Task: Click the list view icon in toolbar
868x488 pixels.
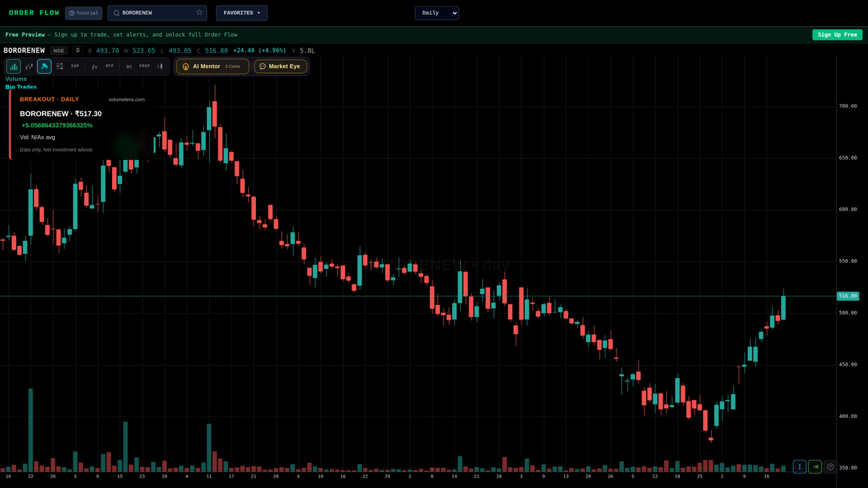Action: click(59, 66)
